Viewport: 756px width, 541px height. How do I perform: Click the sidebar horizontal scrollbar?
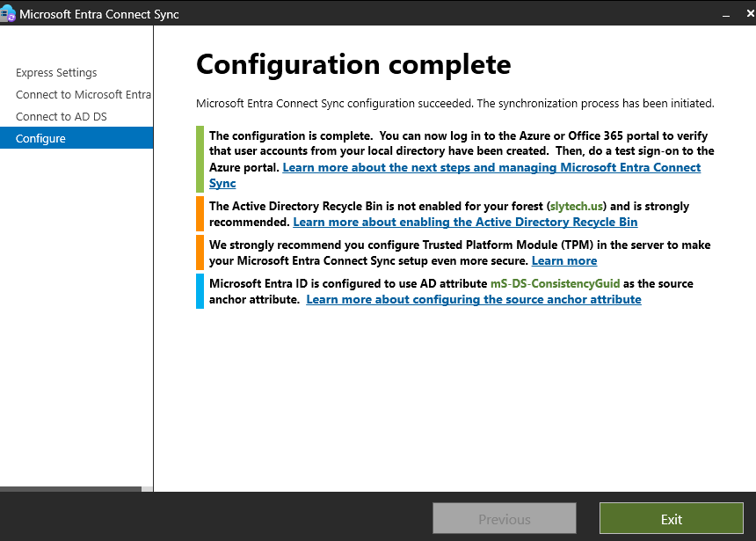70,489
